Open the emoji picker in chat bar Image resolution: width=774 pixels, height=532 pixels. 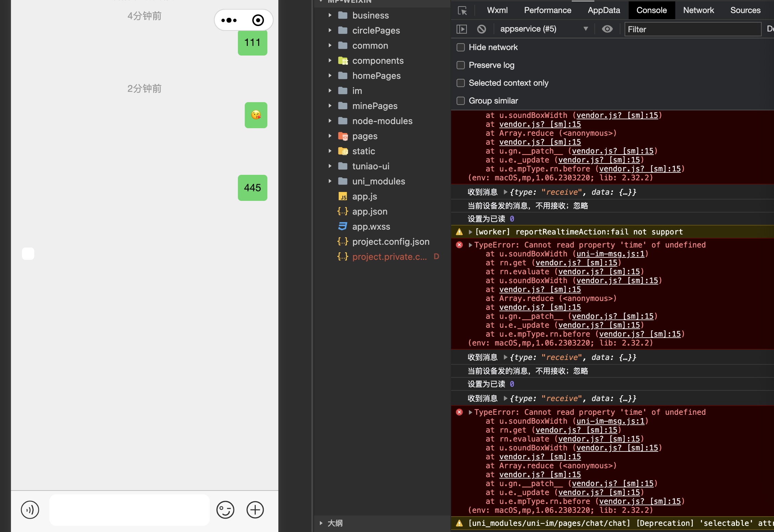tap(225, 510)
